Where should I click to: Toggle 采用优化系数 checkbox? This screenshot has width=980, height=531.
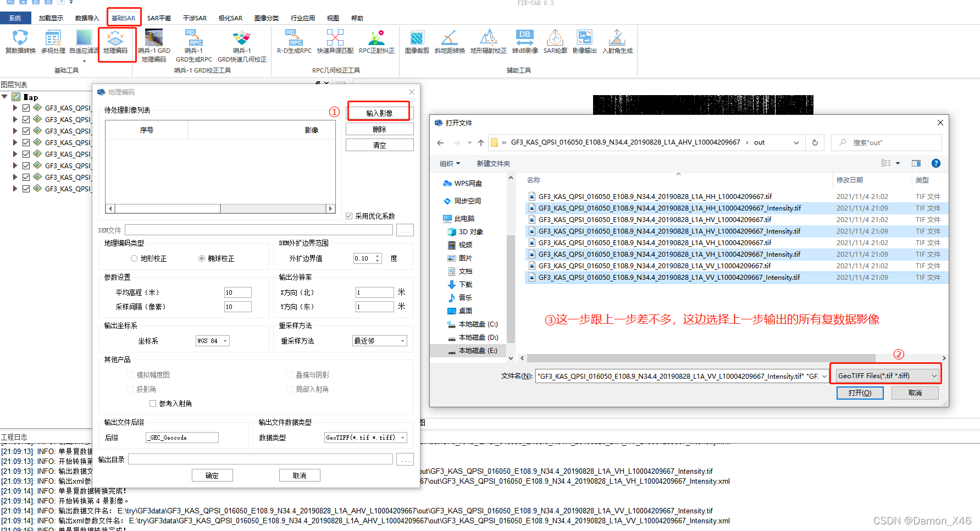[349, 216]
